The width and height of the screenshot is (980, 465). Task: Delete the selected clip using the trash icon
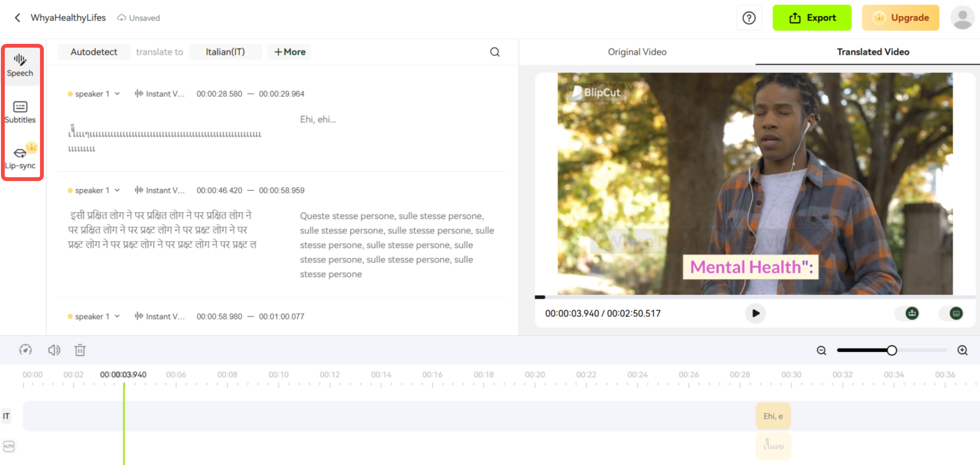(80, 350)
